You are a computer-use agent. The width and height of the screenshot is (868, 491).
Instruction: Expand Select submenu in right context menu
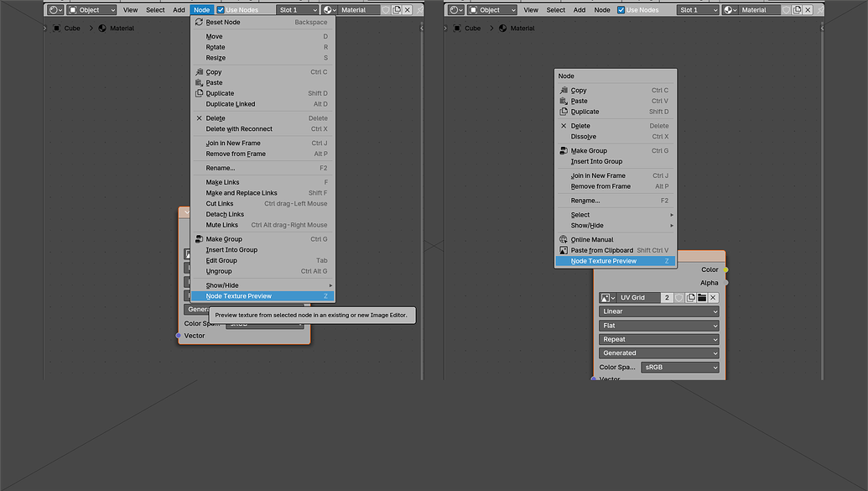(615, 215)
